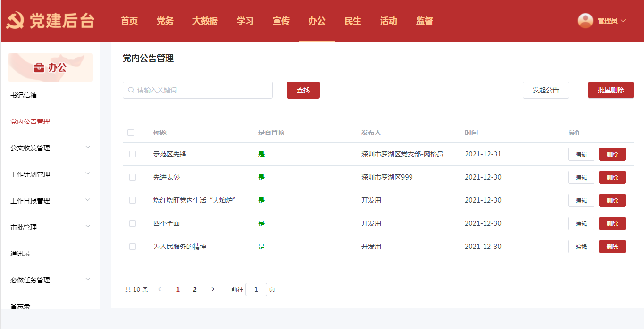Click the search magnifier icon in keyword box
The width and height of the screenshot is (644, 329).
(131, 90)
